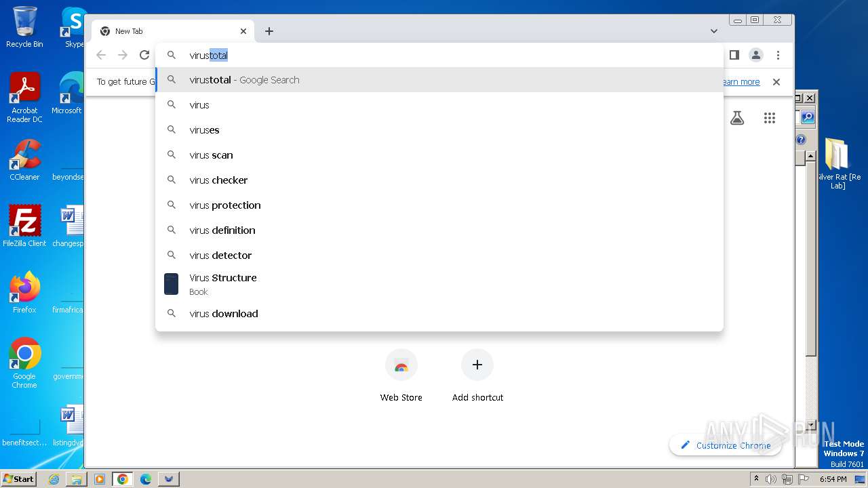868x488 pixels.
Task: Click Chrome taskbar button
Action: click(123, 479)
